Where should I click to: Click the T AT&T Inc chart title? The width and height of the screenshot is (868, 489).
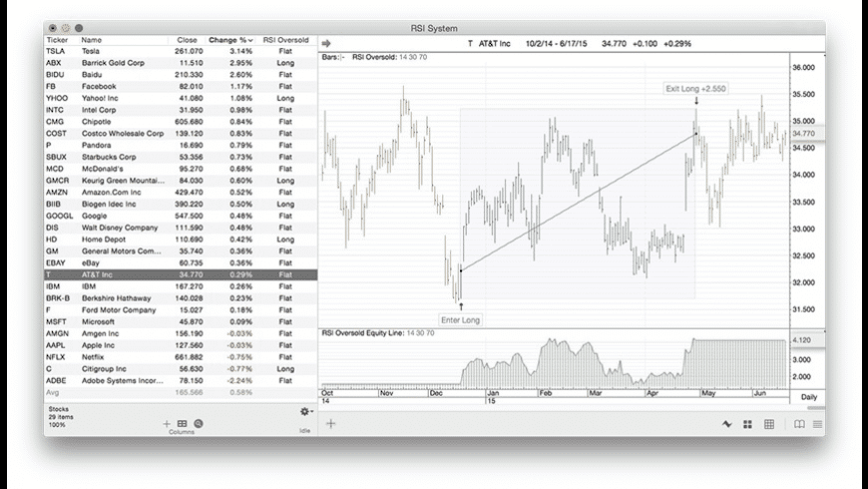(489, 43)
